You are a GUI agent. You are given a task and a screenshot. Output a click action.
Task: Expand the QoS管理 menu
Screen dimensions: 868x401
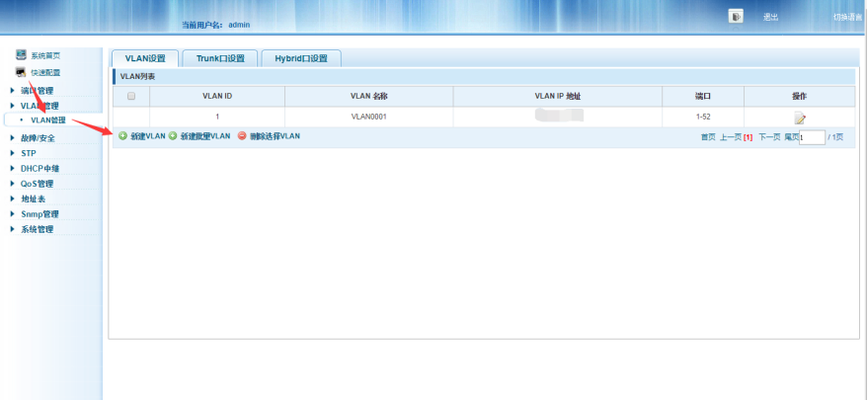pyautogui.click(x=38, y=184)
